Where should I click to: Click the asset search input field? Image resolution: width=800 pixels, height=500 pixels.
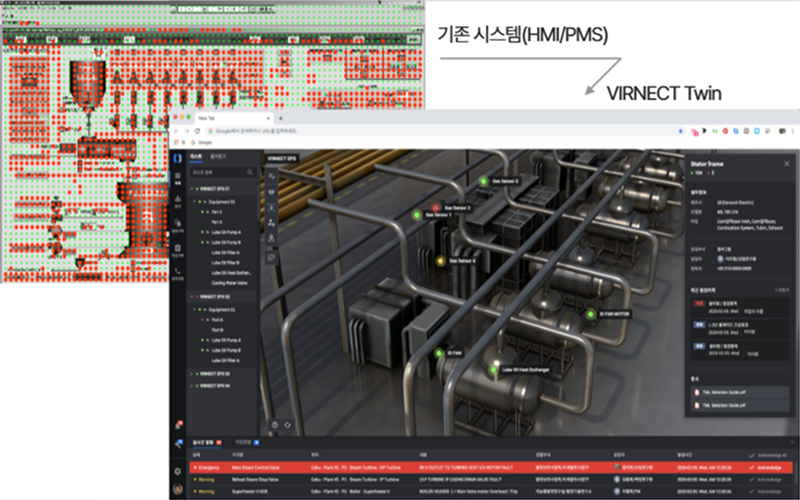pos(215,172)
